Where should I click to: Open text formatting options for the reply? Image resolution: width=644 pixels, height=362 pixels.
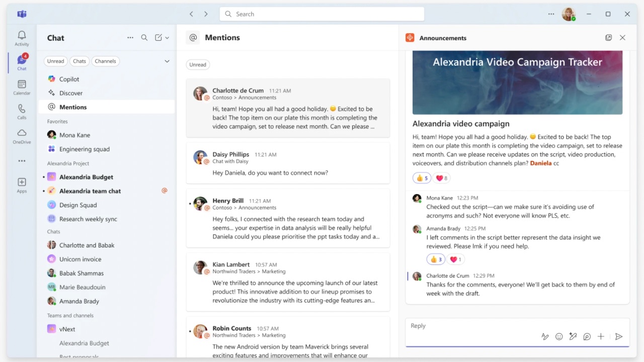545,336
